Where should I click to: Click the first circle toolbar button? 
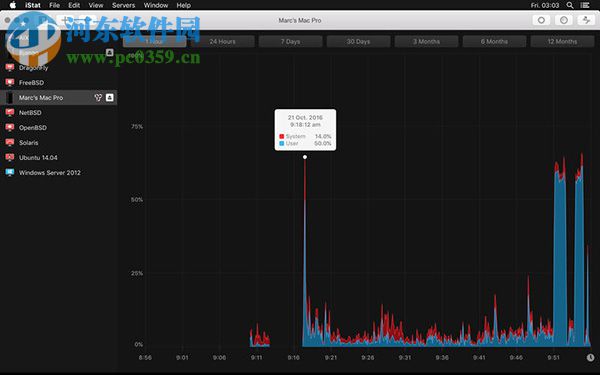coord(541,20)
